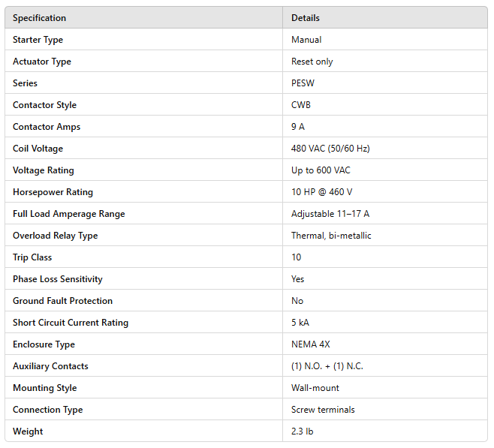494x448 pixels.
Task: Select the Ground Fault Protection label
Action: [62, 301]
